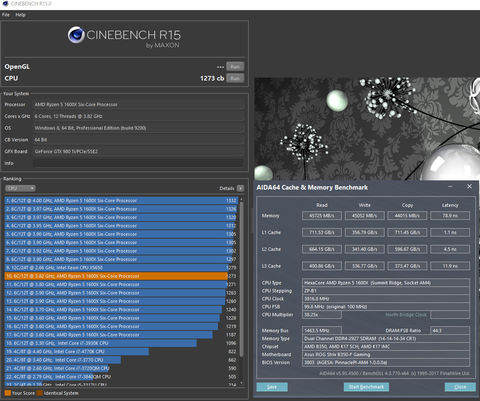Open the CPU ranking type dropdown
The image size is (480, 401).
point(20,188)
